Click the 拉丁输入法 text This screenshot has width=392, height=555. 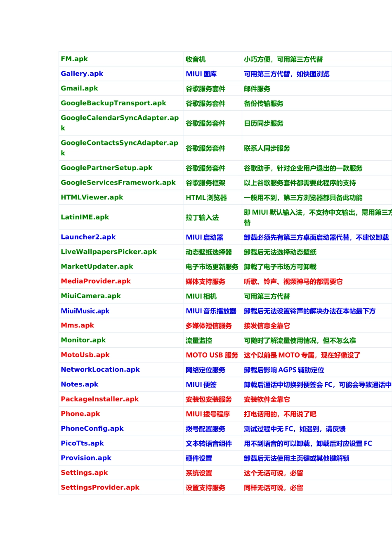202,218
